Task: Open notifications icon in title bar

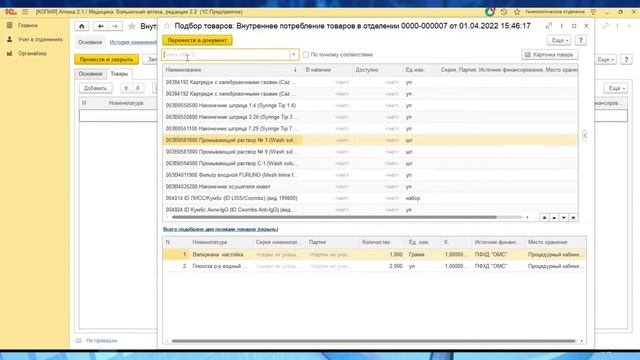Action: 490,12
